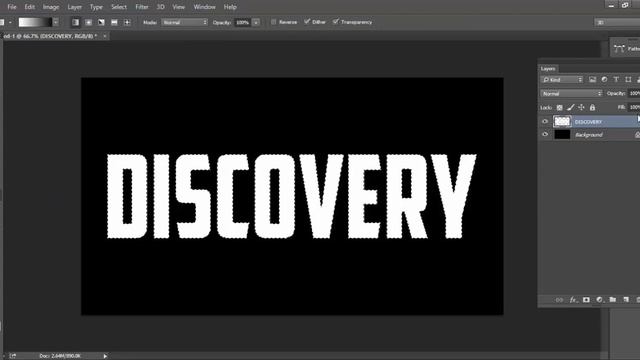The width and height of the screenshot is (640, 360).
Task: Click the status bar export icon
Action: [x=13, y=356]
